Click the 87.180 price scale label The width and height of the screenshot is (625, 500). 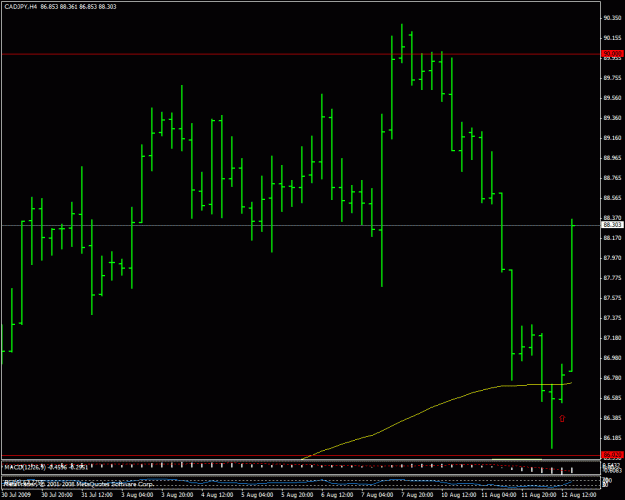[612, 338]
